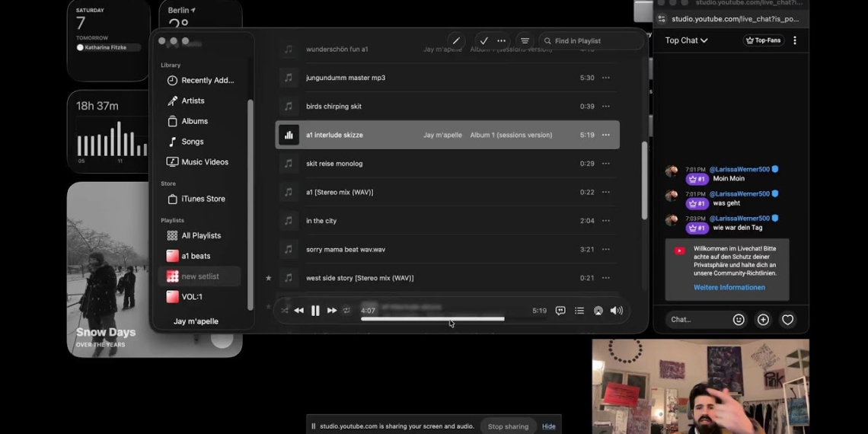Expand the Top Chat dropdown
Image resolution: width=868 pixels, height=434 pixels.
coord(686,40)
